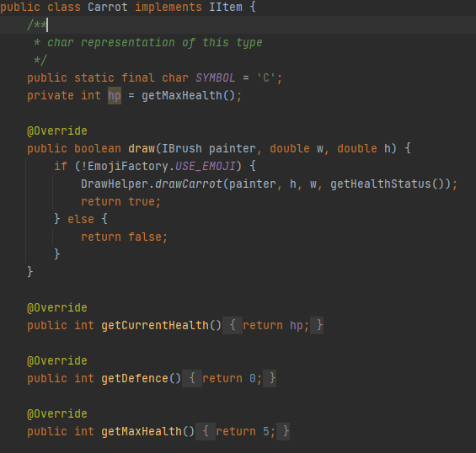Click the 'private' keyword before int hp
This screenshot has width=476, height=453.
(x=51, y=96)
